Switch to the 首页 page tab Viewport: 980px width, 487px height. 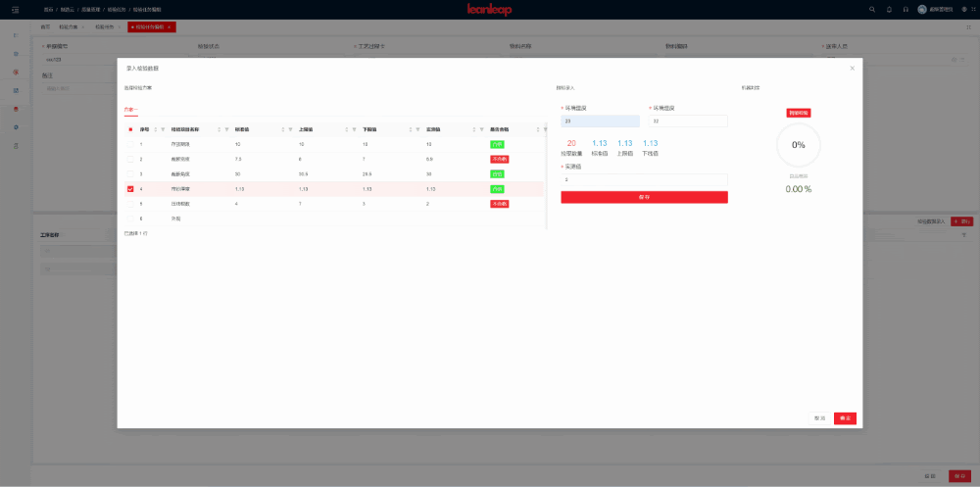tap(45, 26)
